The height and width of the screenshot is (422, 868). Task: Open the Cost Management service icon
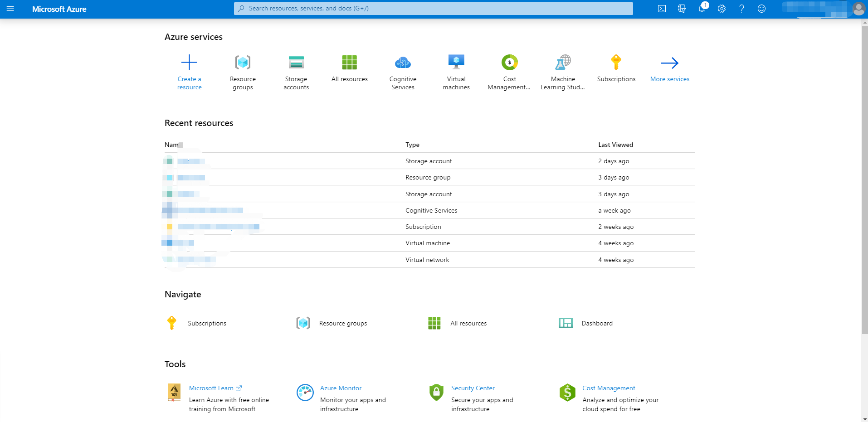509,63
